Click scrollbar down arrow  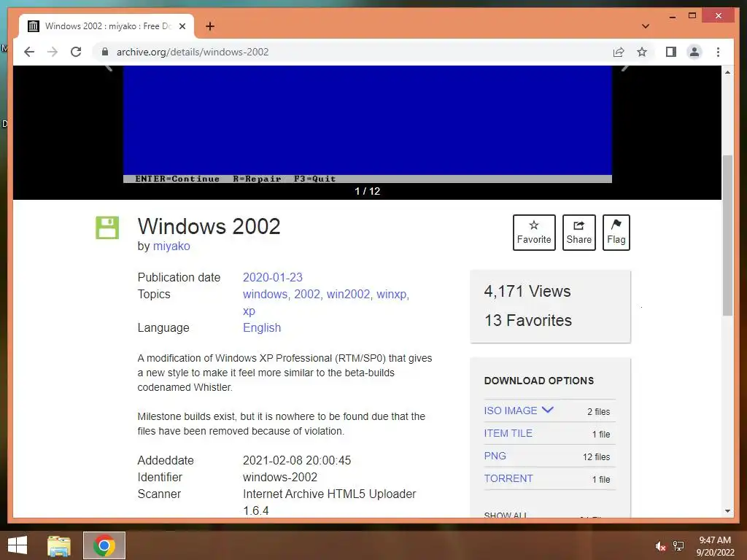tap(727, 511)
